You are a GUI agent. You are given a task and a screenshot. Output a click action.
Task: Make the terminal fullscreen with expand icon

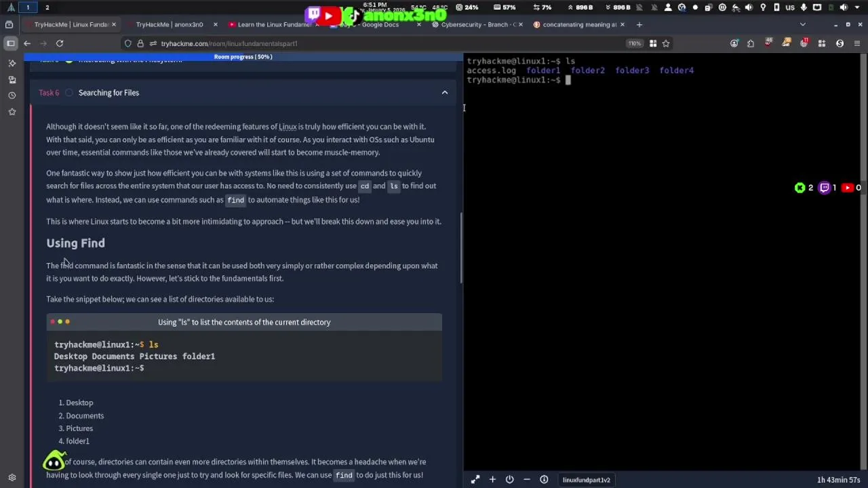(x=475, y=480)
